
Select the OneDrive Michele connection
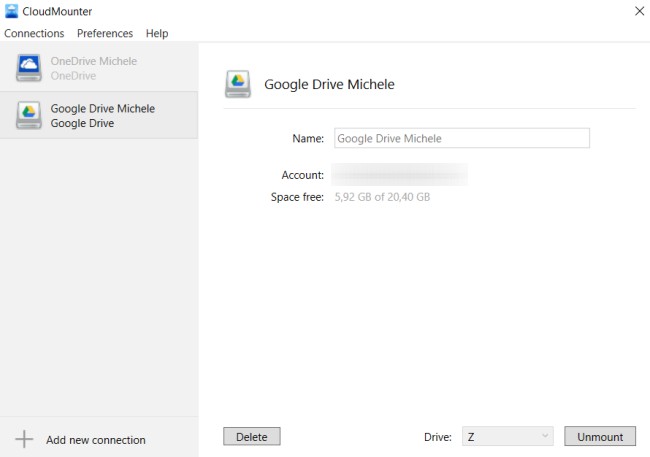(99, 68)
